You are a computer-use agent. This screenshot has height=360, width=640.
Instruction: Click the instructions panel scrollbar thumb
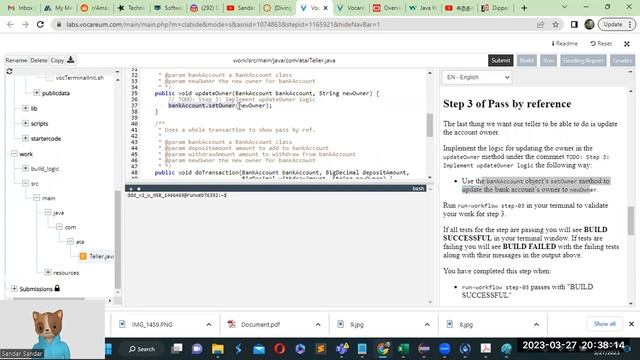tap(631, 220)
